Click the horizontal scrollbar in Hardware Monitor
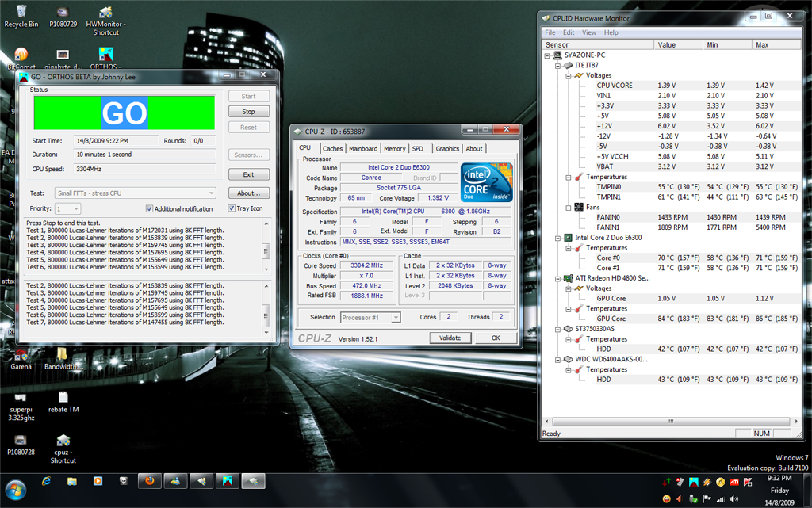 (x=669, y=422)
